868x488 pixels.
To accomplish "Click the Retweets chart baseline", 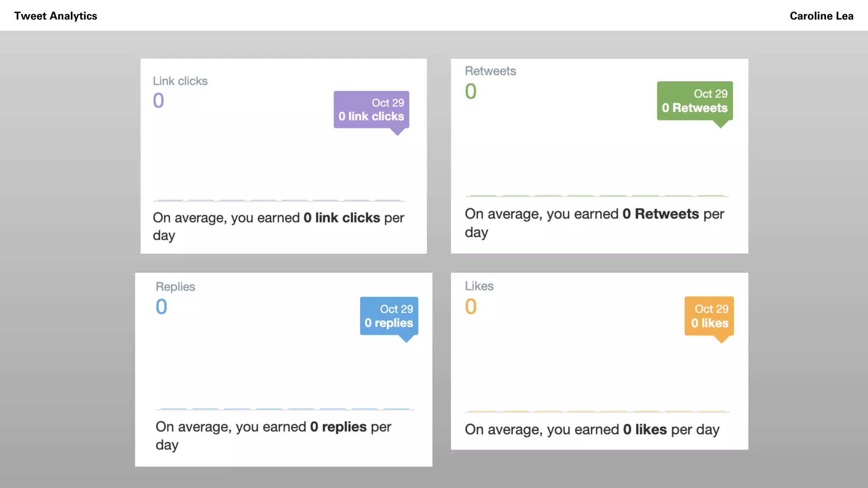I will pos(597,196).
